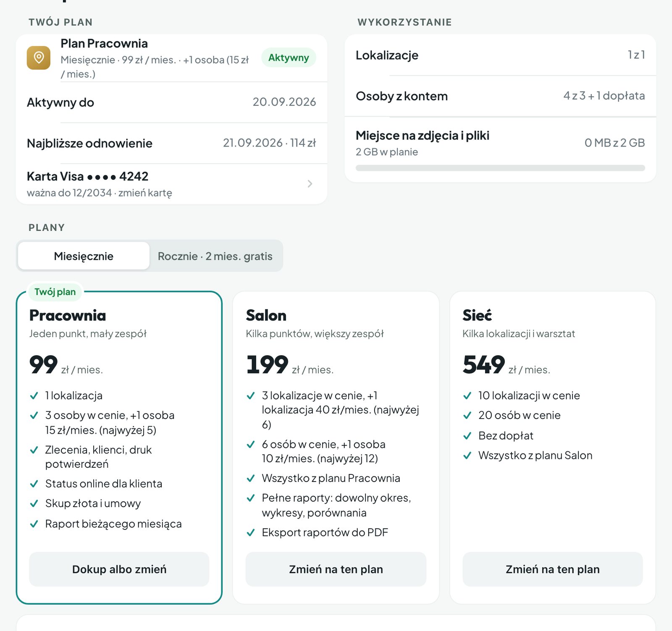Click the Miejsce na zdjęcia i pliki label
The image size is (672, 631).
point(423,136)
